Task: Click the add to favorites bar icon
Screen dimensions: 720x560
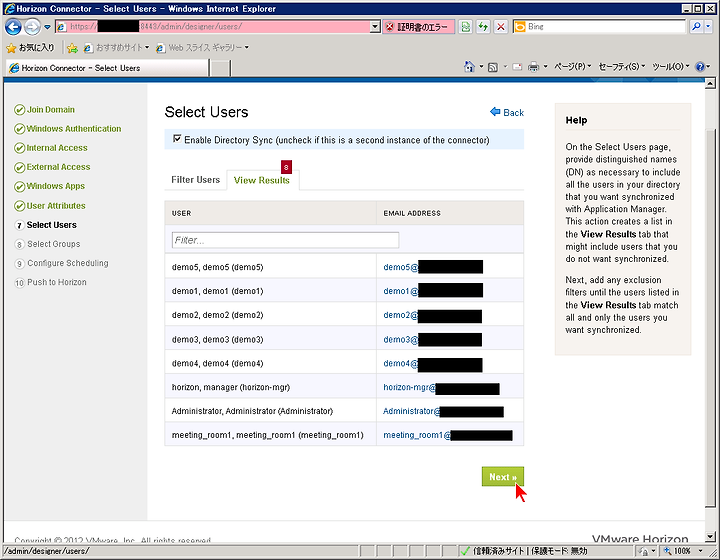Action: tap(73, 48)
